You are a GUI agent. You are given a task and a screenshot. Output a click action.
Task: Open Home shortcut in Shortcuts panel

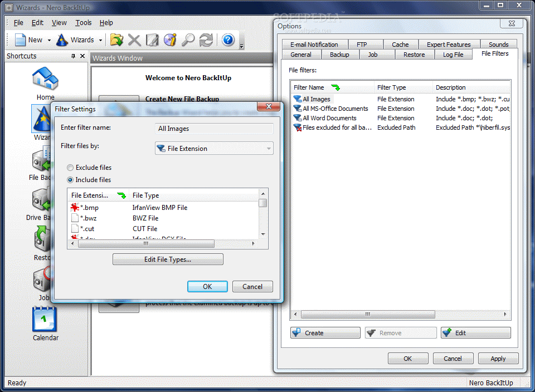click(45, 83)
